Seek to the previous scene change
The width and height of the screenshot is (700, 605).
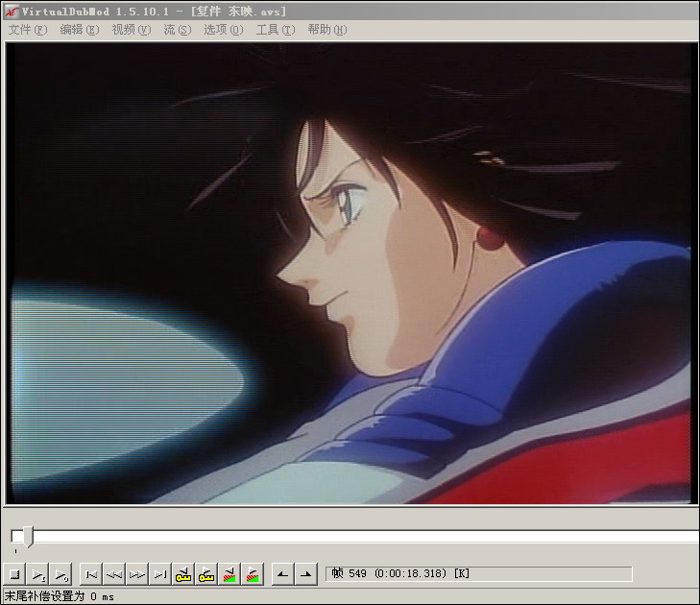coord(229,574)
